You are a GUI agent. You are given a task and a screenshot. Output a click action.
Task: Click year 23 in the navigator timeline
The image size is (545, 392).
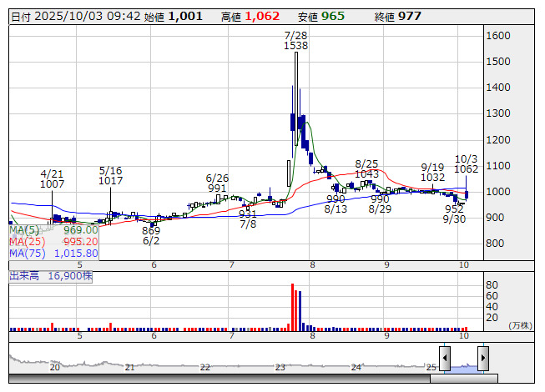(280, 367)
